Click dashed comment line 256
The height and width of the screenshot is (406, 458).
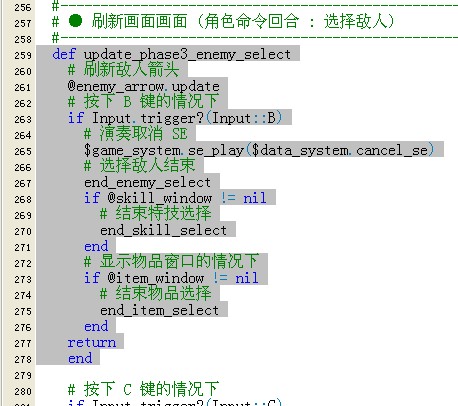(x=255, y=6)
